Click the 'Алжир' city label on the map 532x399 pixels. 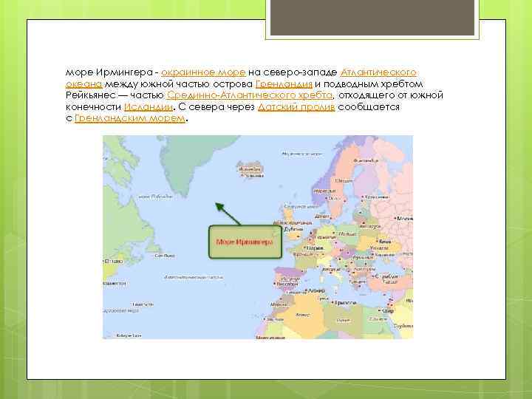point(316,291)
